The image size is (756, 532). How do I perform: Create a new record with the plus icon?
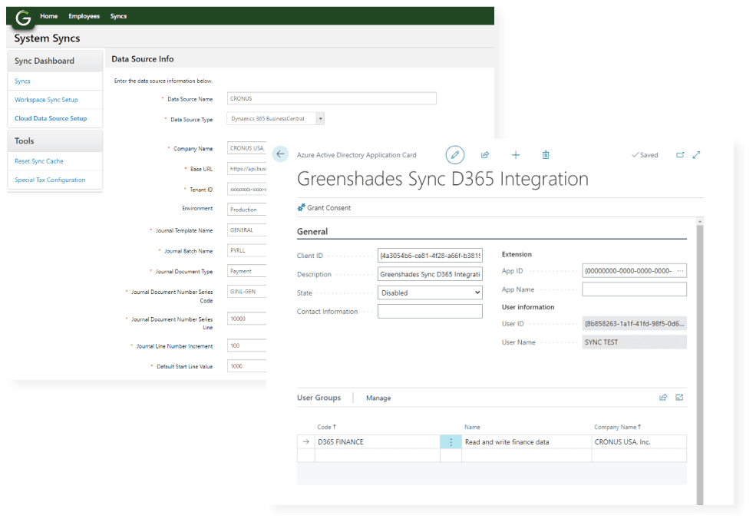[x=516, y=154]
